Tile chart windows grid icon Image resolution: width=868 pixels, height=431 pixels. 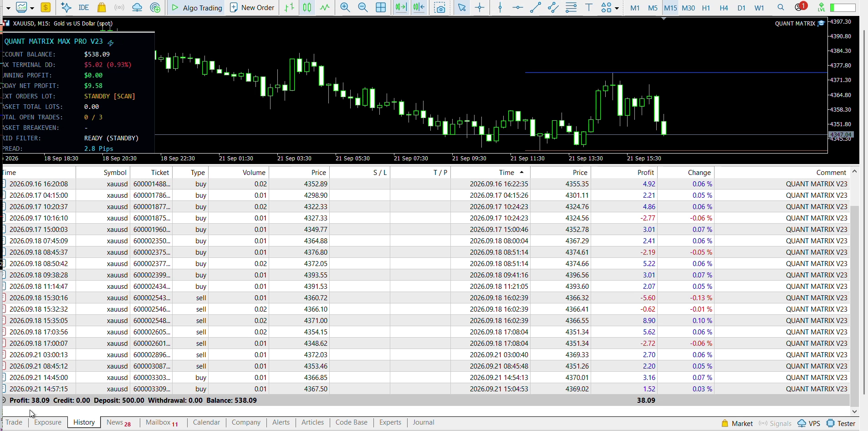point(381,7)
